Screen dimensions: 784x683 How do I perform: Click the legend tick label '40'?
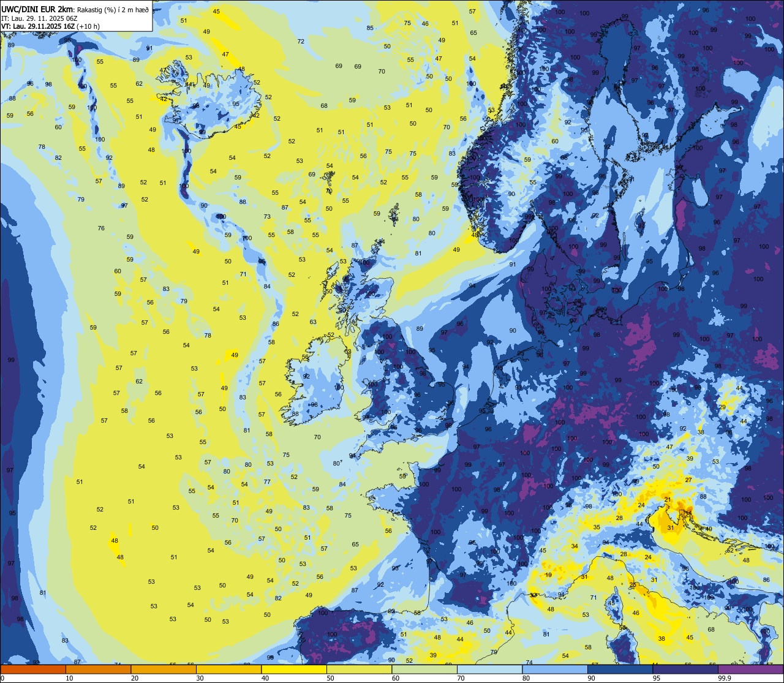pos(265,678)
